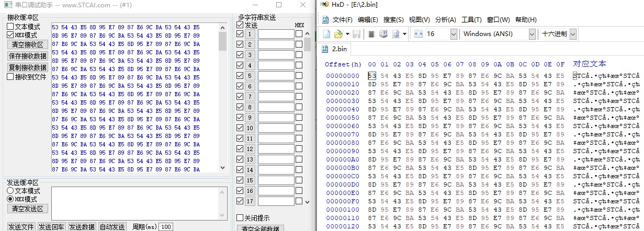
Task: Enable 接收到文件 checkbox
Action: pos(10,77)
